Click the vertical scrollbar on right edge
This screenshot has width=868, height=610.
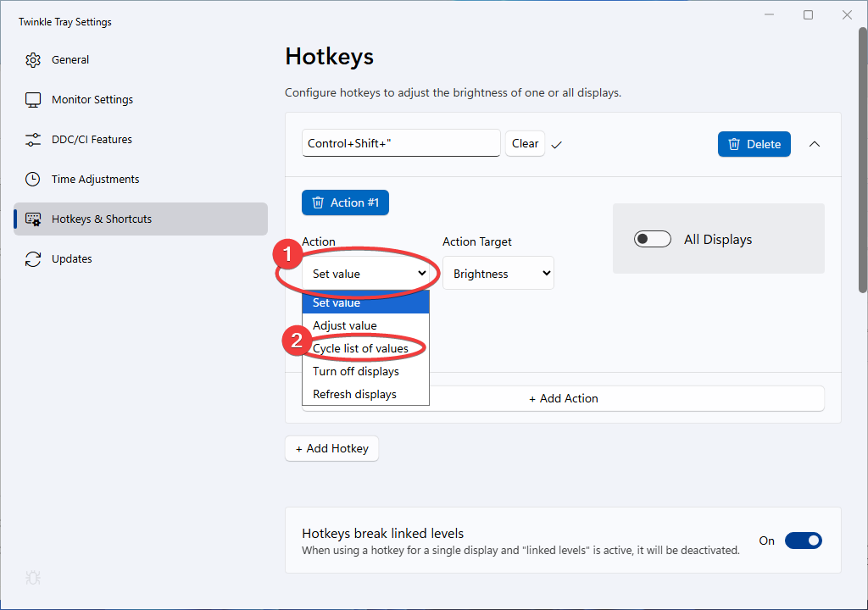[862, 161]
